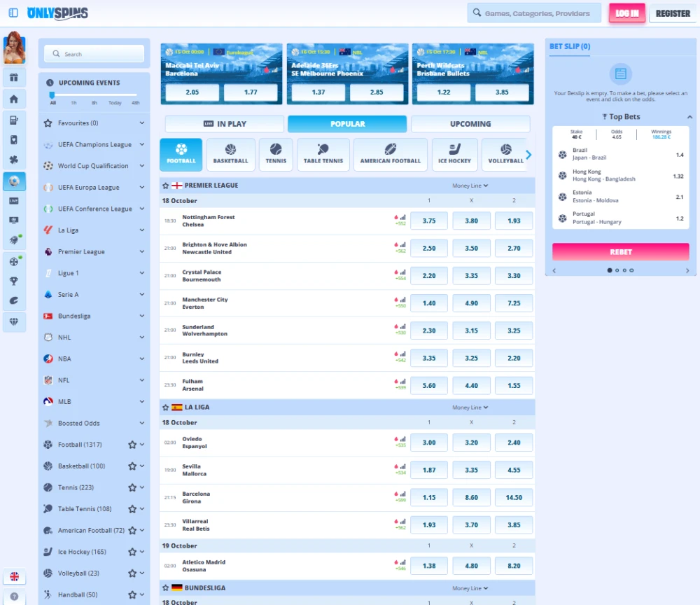The image size is (700, 605).
Task: Expand the NBA league section
Action: 142,359
